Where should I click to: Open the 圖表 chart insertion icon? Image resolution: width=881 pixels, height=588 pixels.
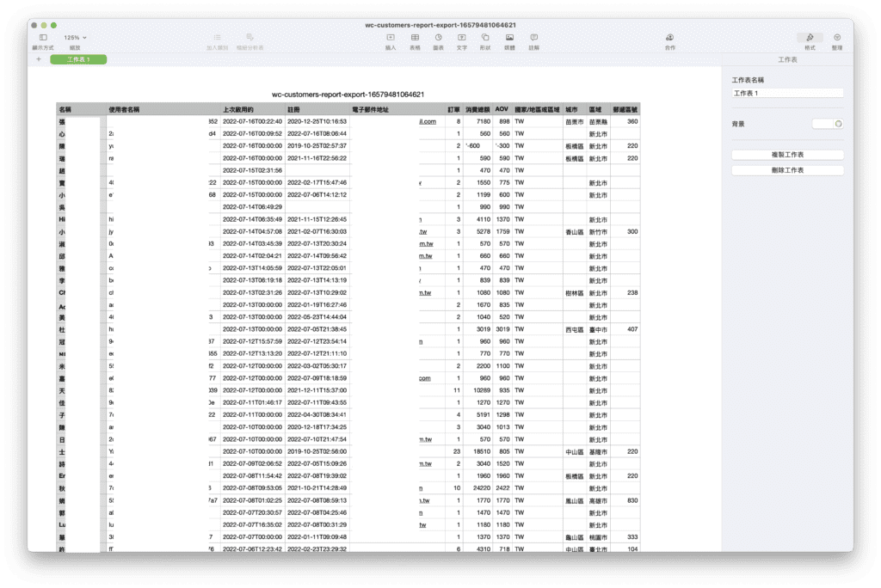pos(438,38)
